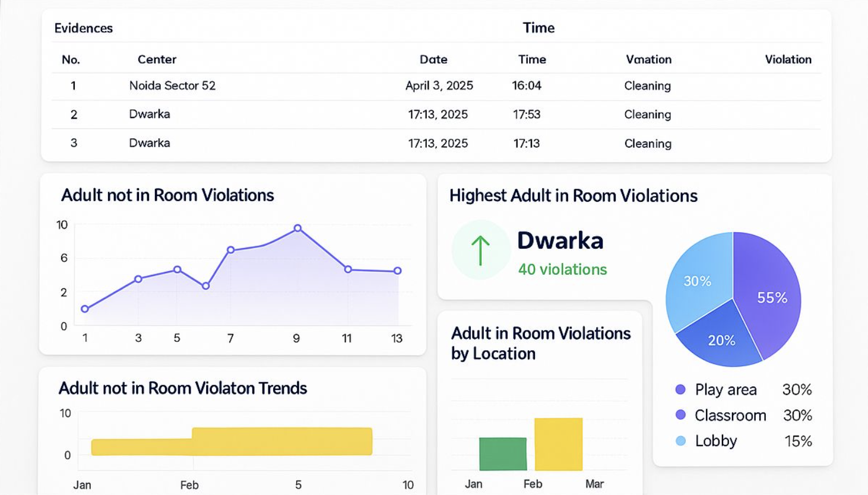The height and width of the screenshot is (495, 868).
Task: Click the green Jan bar for location violations
Action: [x=503, y=453]
